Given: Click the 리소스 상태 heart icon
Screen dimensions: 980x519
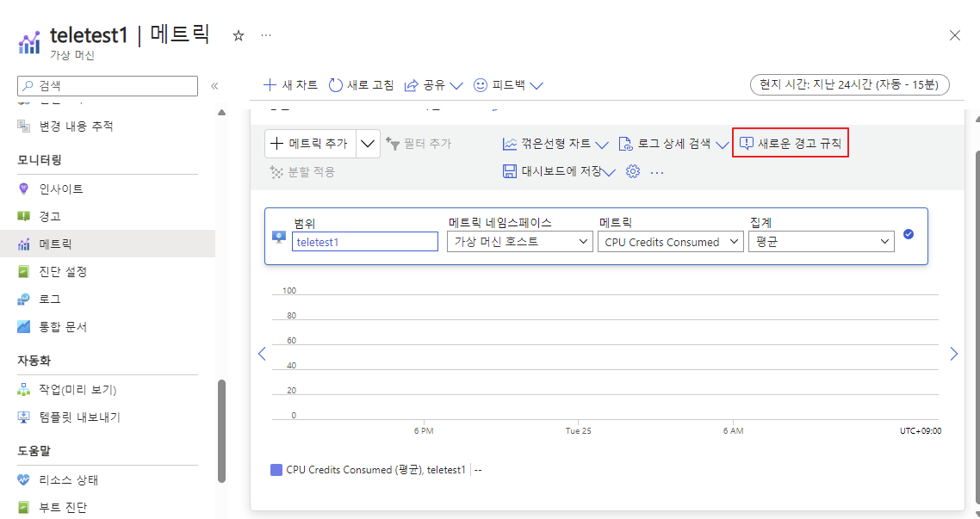Looking at the screenshot, I should point(24,479).
